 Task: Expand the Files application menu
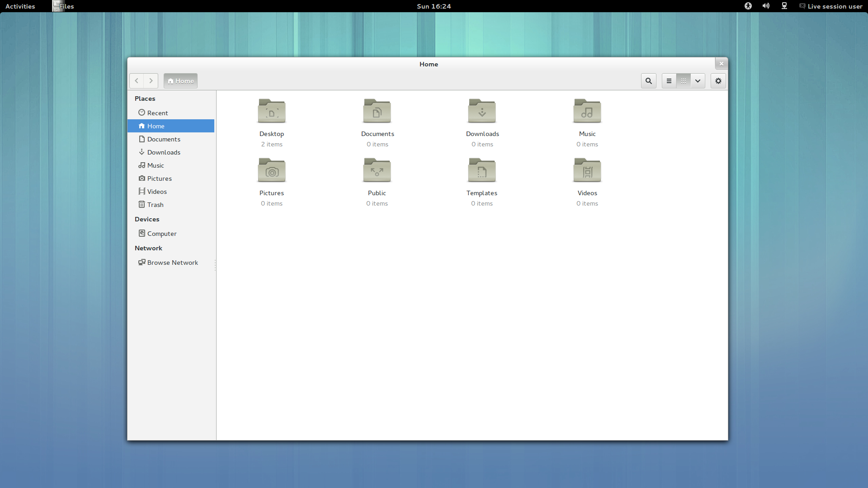[x=63, y=6]
